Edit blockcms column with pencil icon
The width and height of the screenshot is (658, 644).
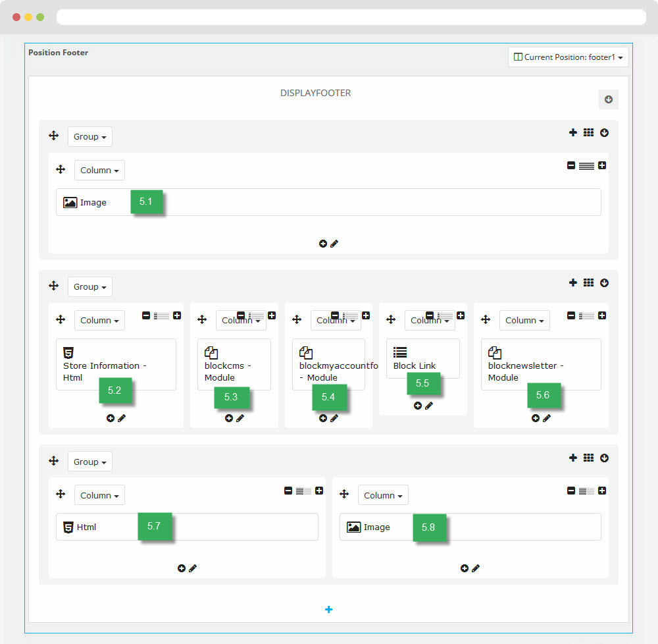tap(240, 418)
